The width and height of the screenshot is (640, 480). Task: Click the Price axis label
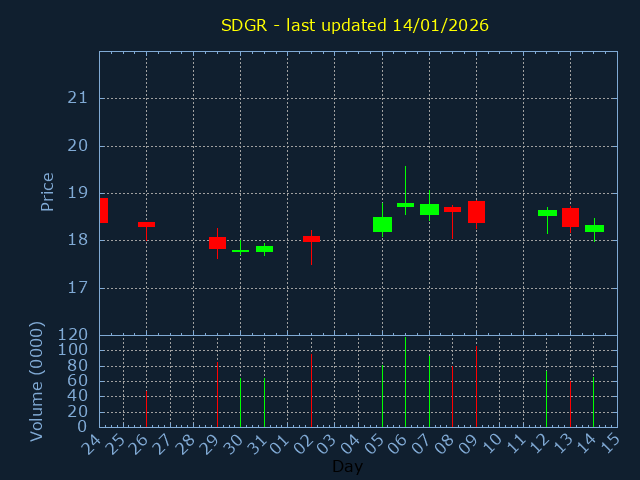click(x=47, y=192)
